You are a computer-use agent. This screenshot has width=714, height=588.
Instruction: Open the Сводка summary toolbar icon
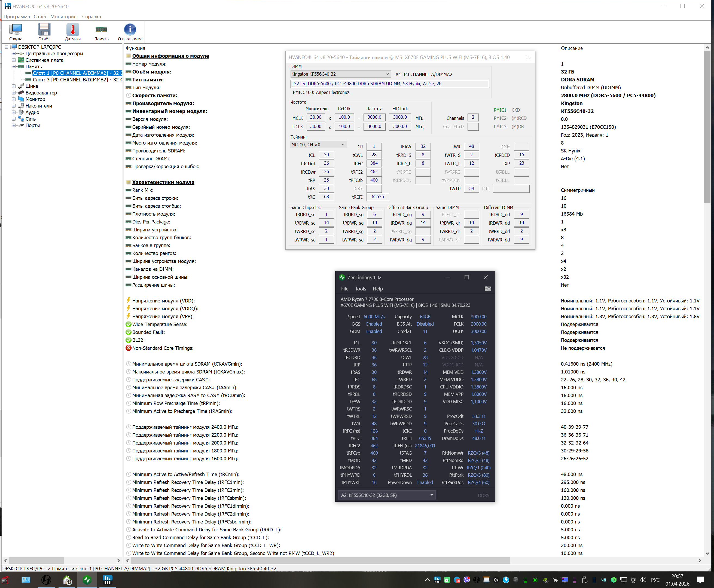[x=16, y=32]
